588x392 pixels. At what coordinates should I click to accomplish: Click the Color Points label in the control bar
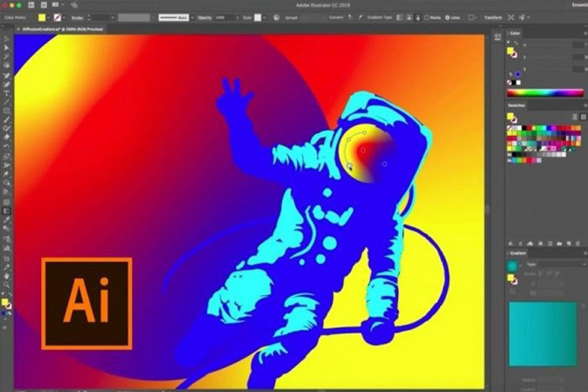click(x=18, y=18)
